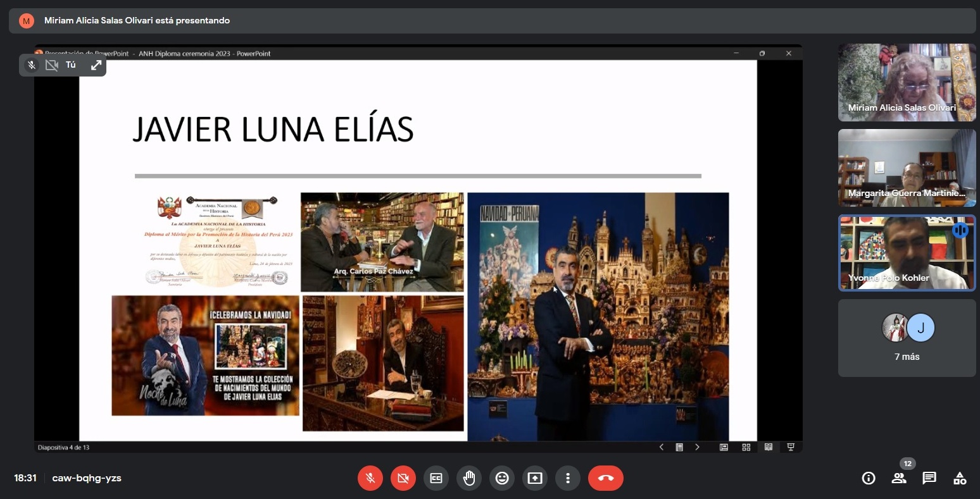980x499 pixels.
Task: Hang up with the red end call button
Action: [605, 478]
